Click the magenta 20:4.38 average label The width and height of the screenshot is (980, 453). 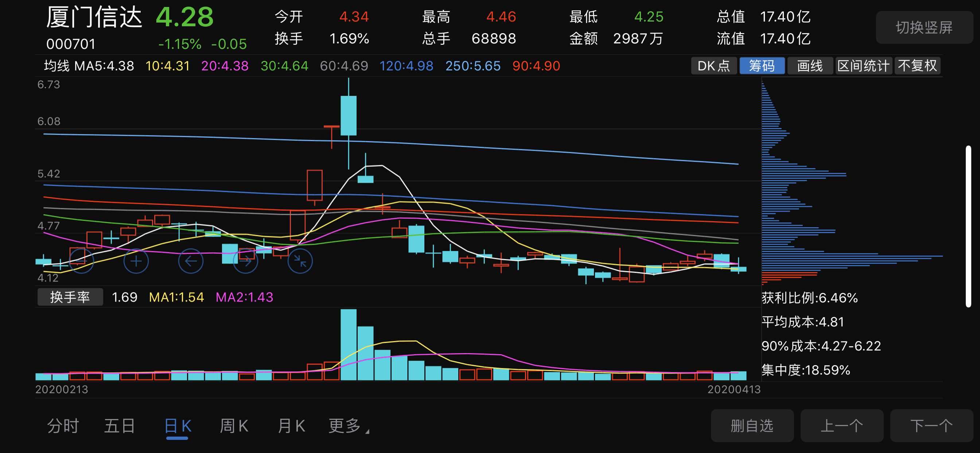225,66
